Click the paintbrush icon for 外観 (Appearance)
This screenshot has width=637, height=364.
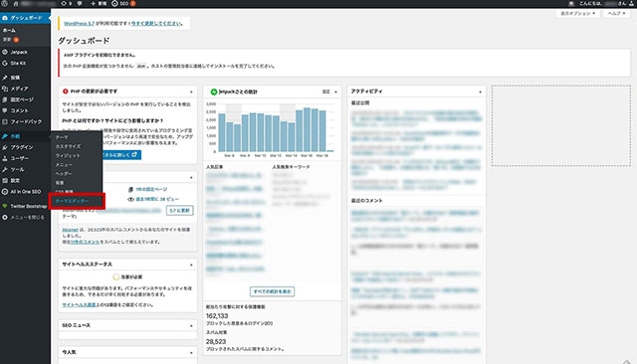point(5,136)
